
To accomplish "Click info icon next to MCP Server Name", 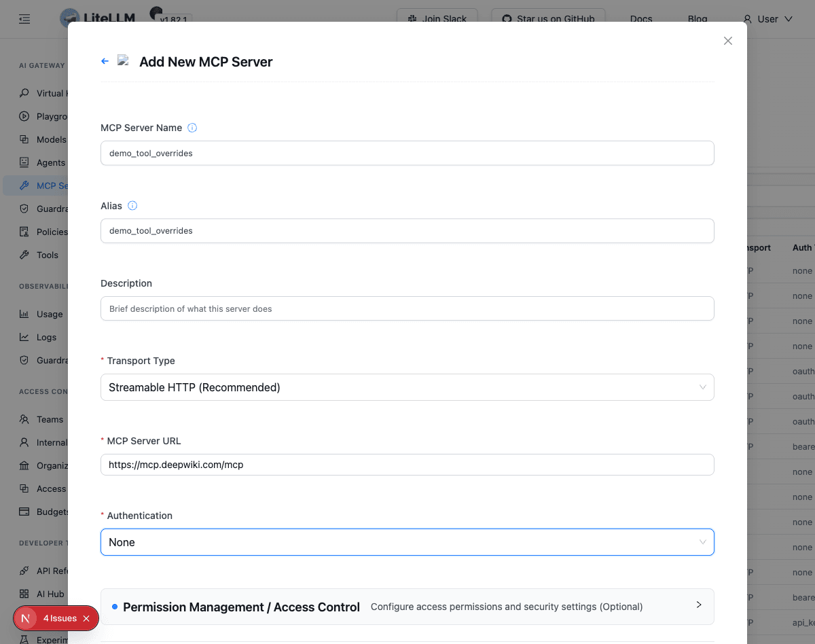I will (192, 128).
